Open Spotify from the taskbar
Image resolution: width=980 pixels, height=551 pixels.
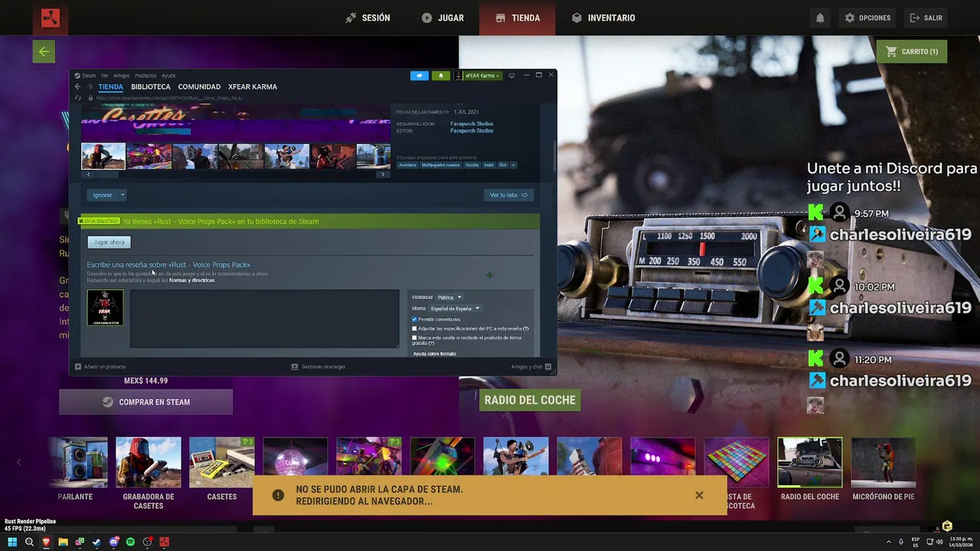[130, 542]
